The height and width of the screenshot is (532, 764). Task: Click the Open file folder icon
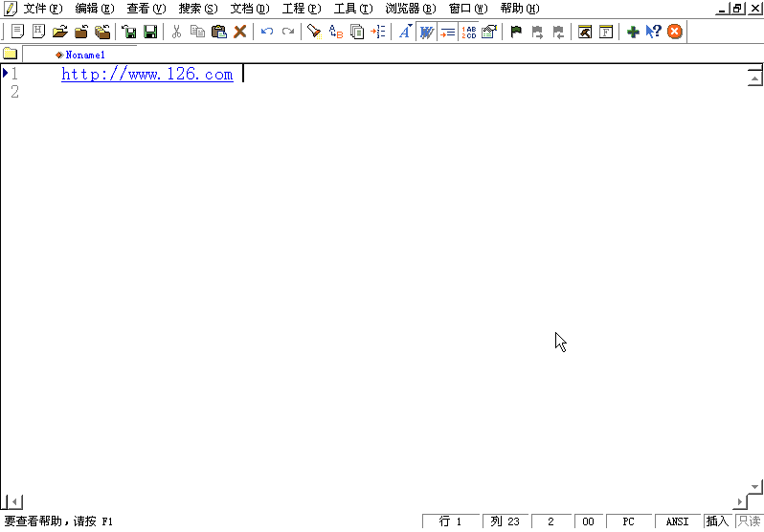point(60,32)
